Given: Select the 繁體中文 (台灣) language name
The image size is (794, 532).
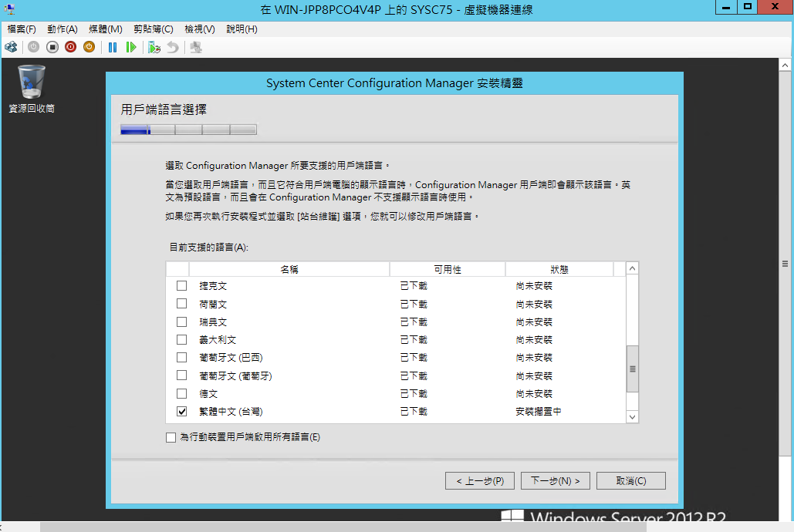Looking at the screenshot, I should tap(231, 412).
